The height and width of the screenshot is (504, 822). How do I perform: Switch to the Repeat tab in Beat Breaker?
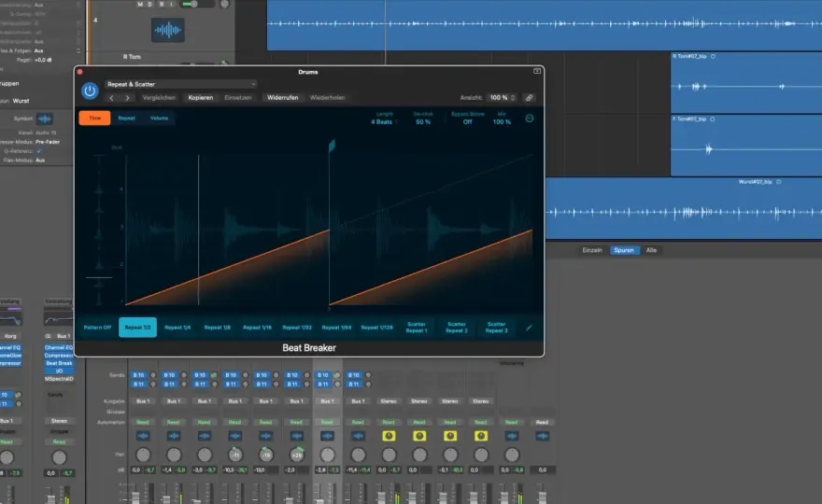[x=126, y=119]
